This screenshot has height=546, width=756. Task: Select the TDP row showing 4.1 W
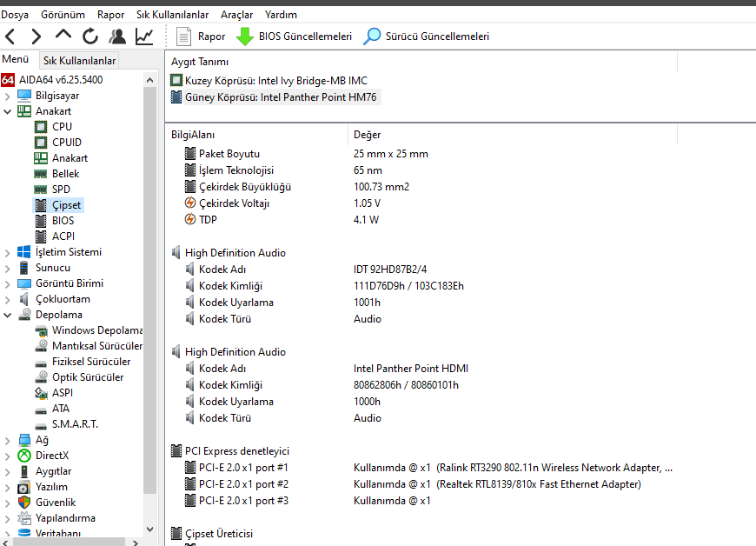(282, 220)
